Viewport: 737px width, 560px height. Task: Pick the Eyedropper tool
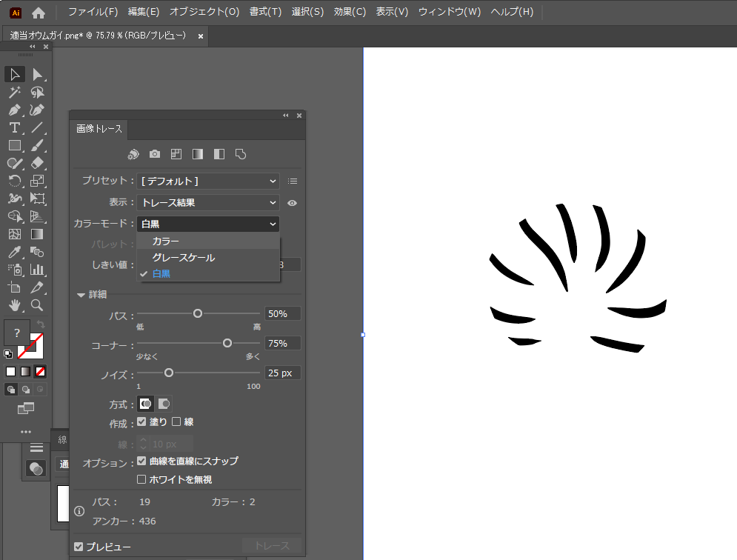coord(14,252)
